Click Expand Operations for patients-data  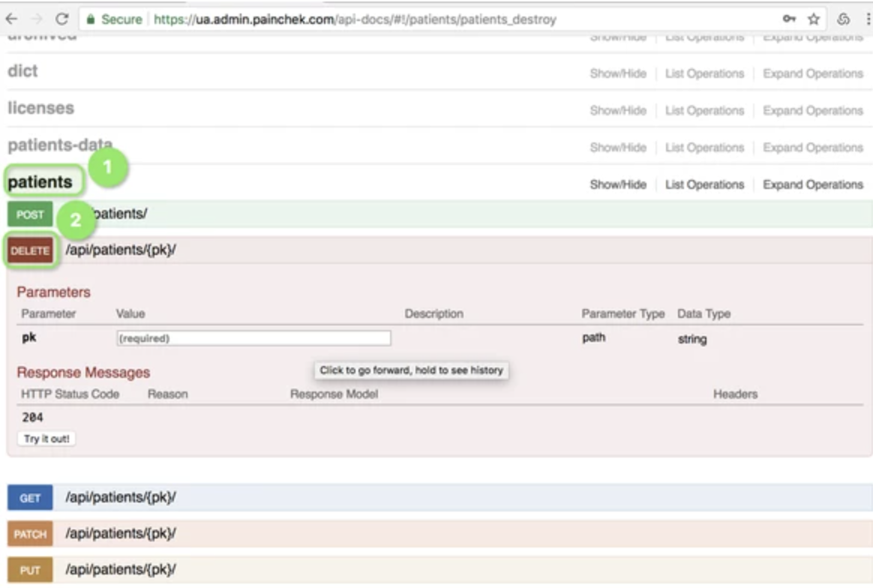pos(813,148)
